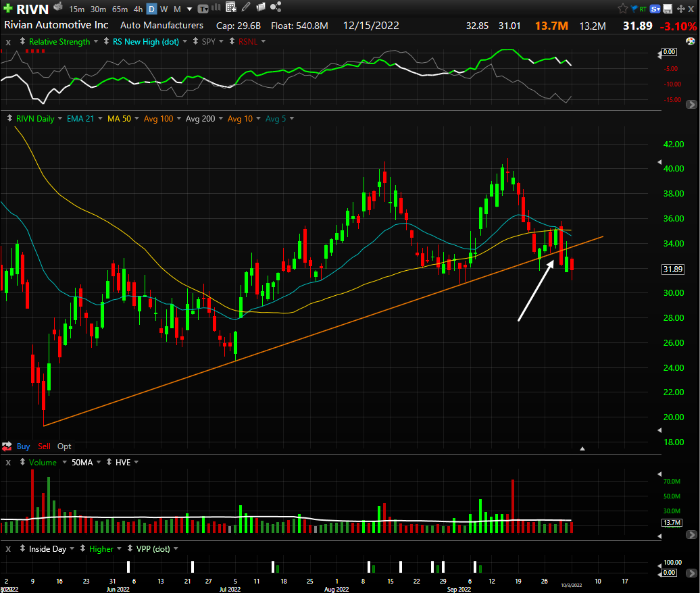Click the four-arrow move window icon
700x593 pixels.
tap(681, 9)
